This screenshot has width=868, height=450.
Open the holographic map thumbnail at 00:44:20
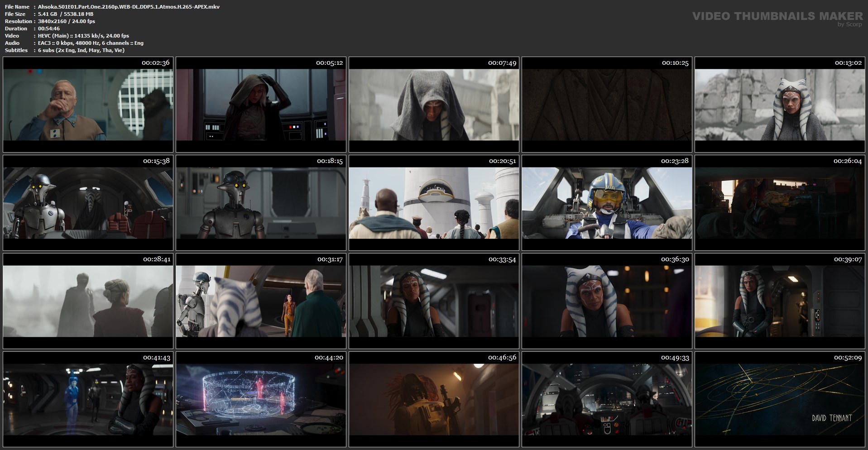[x=261, y=399]
